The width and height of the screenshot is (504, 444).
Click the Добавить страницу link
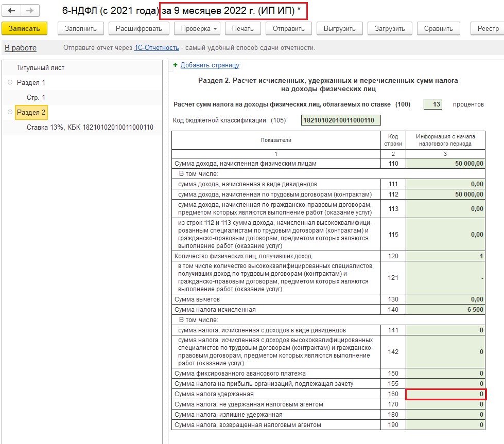tap(210, 65)
